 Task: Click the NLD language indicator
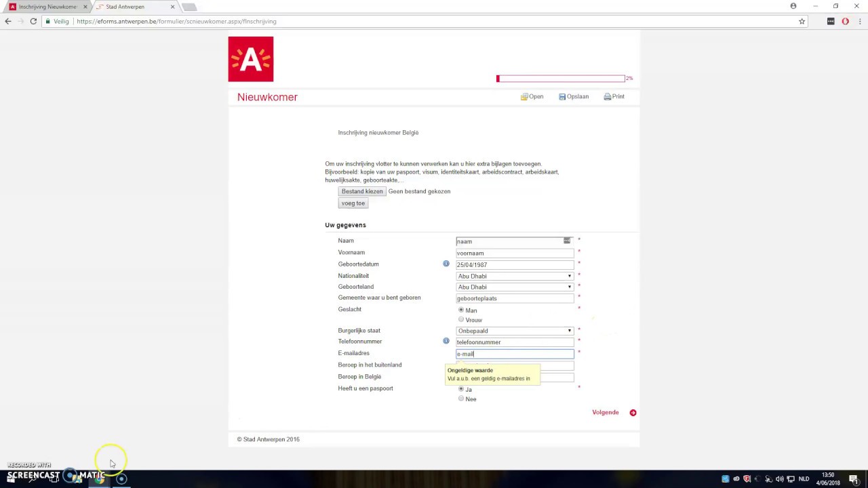coord(804,479)
